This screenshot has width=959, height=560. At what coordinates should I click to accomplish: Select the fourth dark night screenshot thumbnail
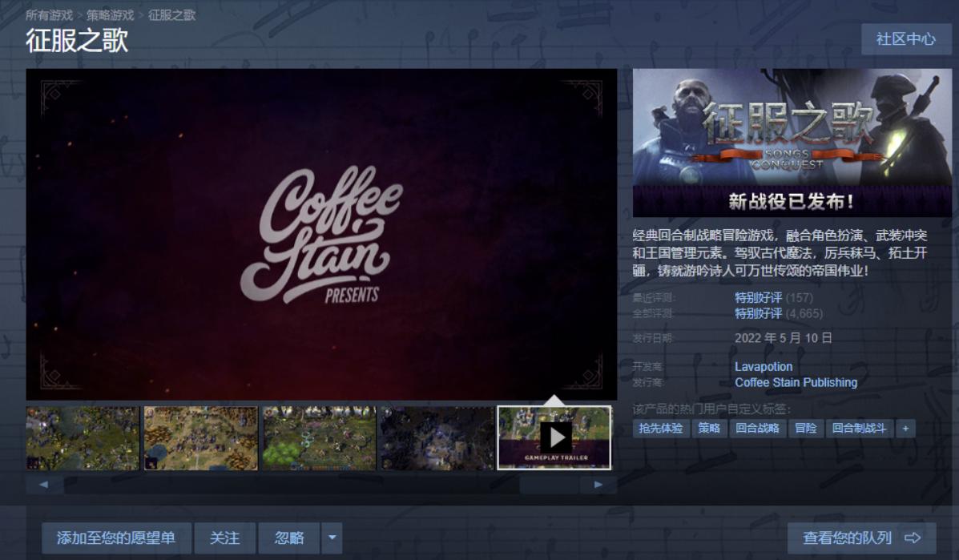tap(437, 438)
